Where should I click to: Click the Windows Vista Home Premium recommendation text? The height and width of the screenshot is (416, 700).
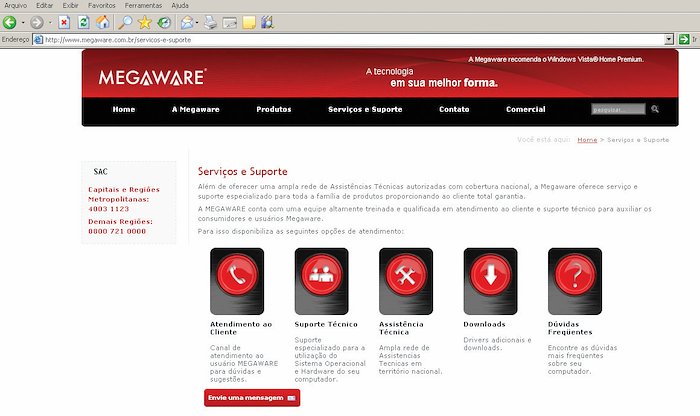coord(556,59)
